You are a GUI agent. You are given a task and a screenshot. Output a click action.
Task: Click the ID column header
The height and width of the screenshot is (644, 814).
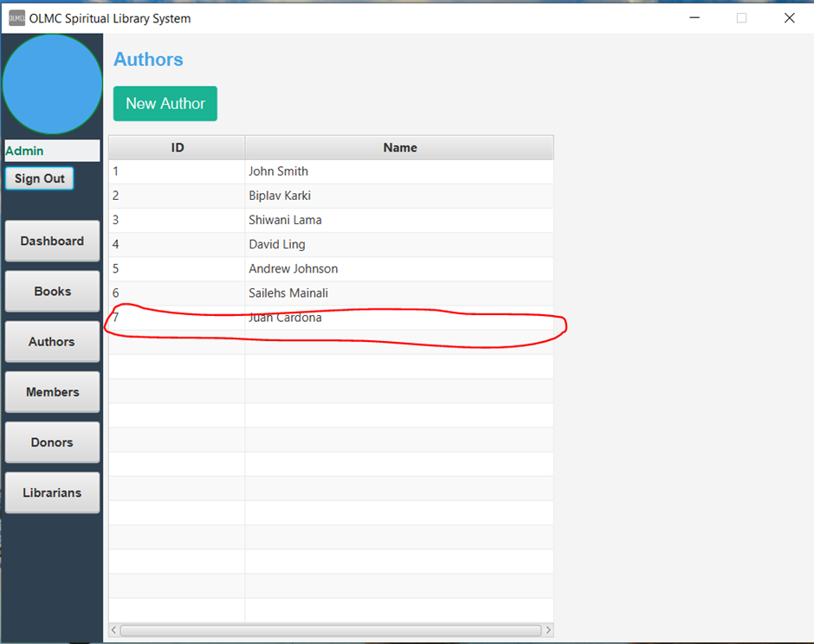tap(176, 147)
